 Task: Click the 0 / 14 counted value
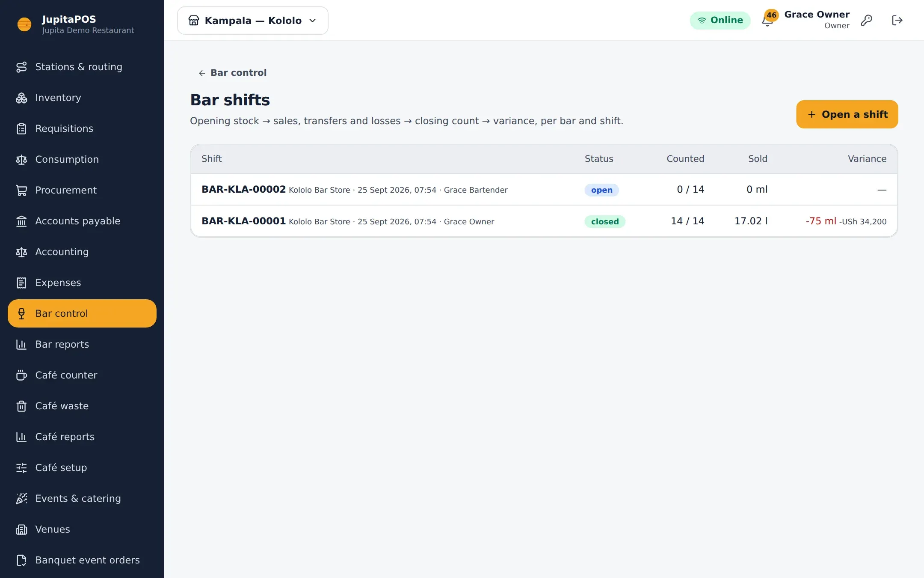click(690, 189)
